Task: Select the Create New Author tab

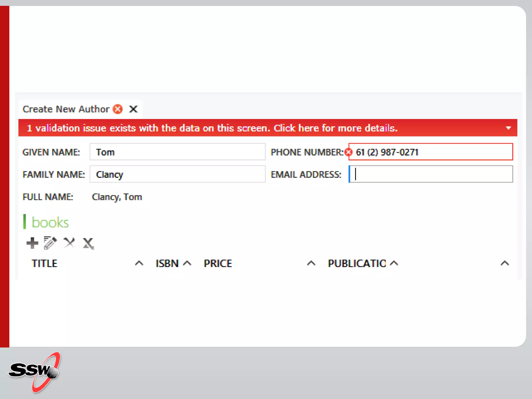Action: pyautogui.click(x=66, y=109)
